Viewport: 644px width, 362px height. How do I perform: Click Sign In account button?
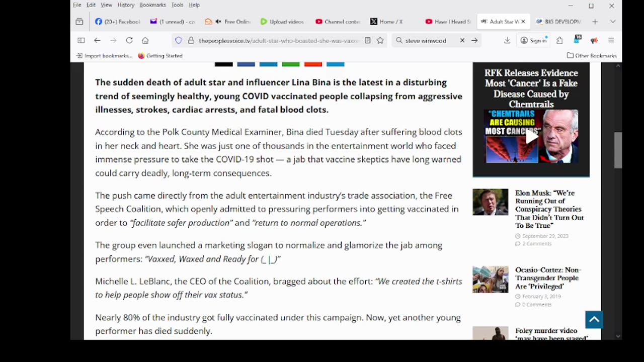(534, 40)
